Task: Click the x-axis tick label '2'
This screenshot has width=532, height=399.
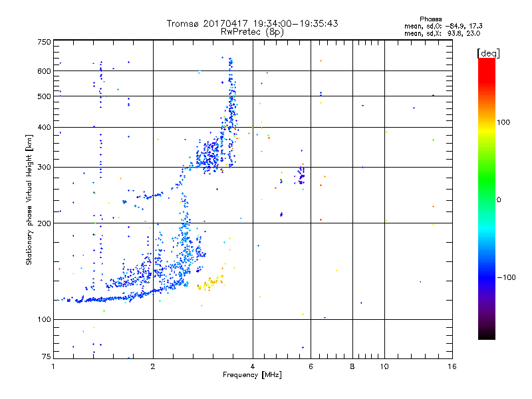Action: [x=153, y=366]
